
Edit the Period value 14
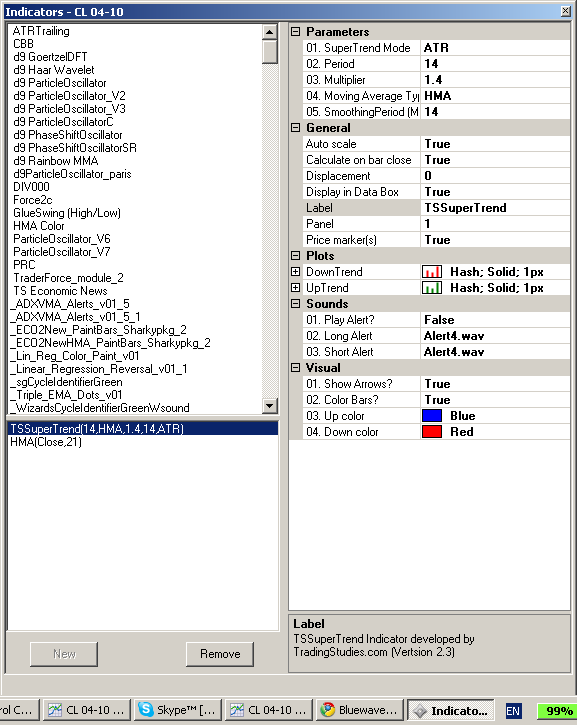[x=495, y=64]
